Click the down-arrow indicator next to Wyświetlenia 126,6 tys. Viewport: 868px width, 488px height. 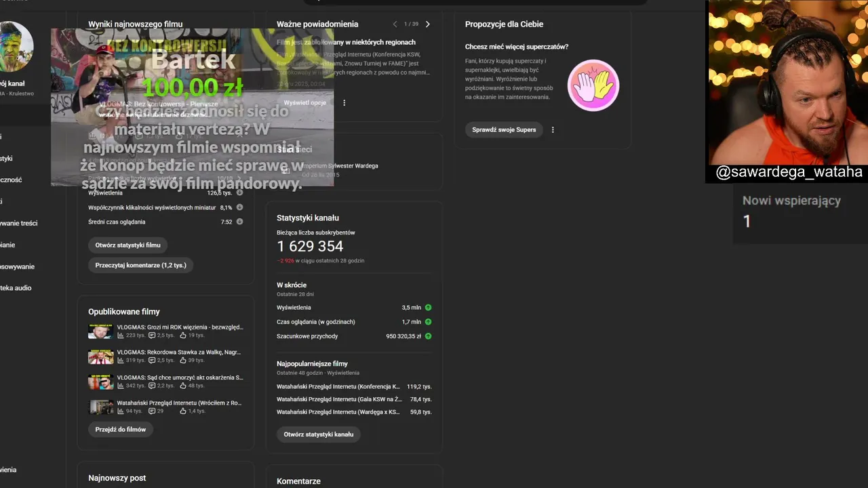[x=239, y=192]
